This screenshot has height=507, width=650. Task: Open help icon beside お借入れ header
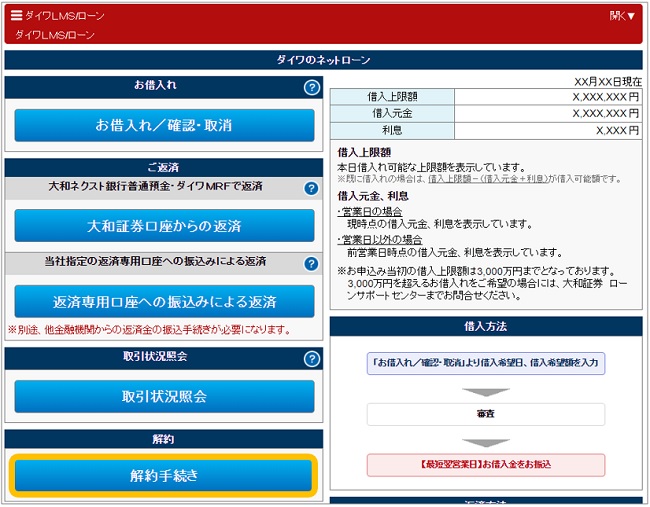[x=312, y=87]
